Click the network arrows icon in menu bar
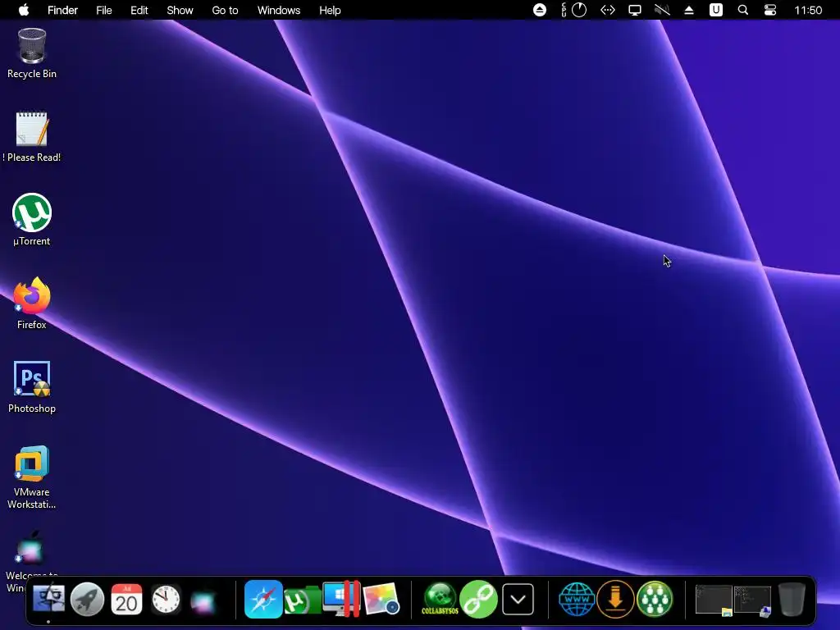 tap(608, 10)
